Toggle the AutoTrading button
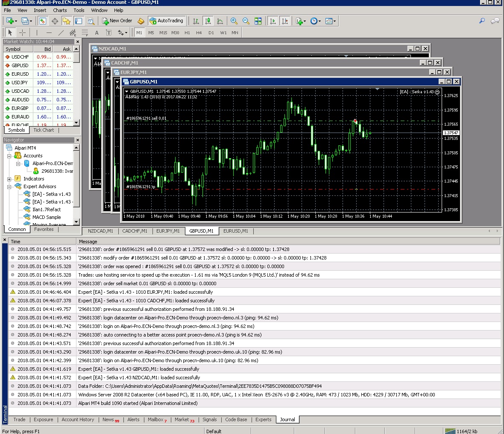The width and height of the screenshot is (504, 434). pyautogui.click(x=167, y=21)
